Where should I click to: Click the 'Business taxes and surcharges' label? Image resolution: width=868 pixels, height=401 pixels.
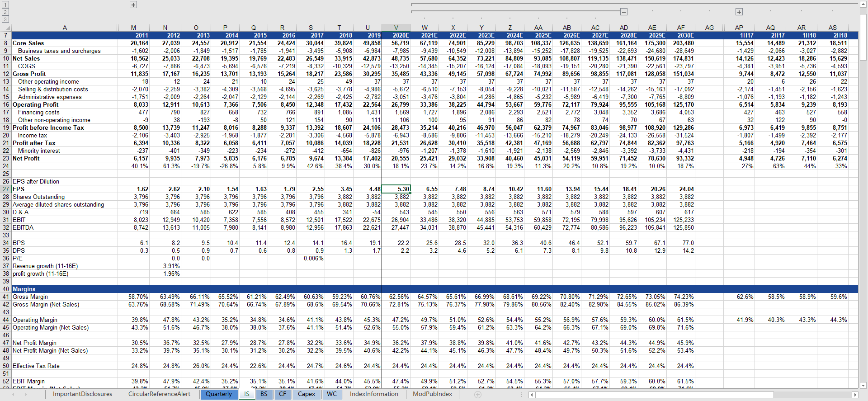point(59,51)
